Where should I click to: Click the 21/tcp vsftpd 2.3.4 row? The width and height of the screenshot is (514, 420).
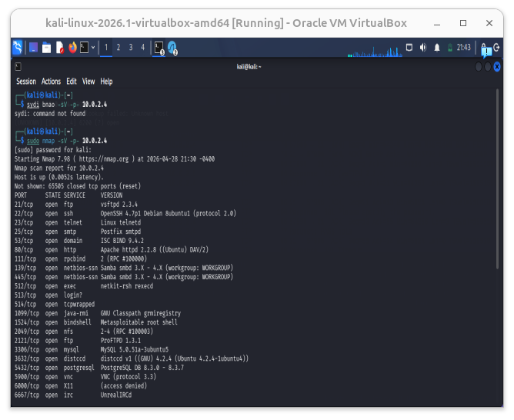(x=76, y=205)
